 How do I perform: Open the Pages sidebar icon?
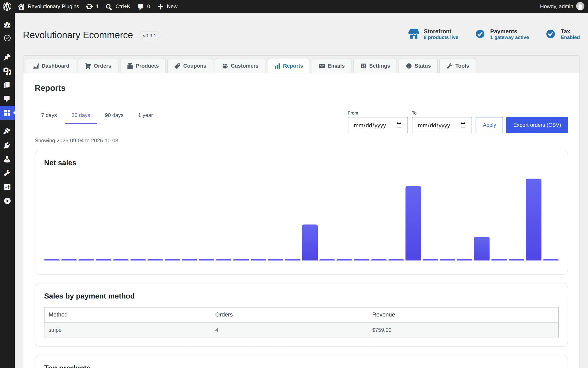tap(7, 85)
